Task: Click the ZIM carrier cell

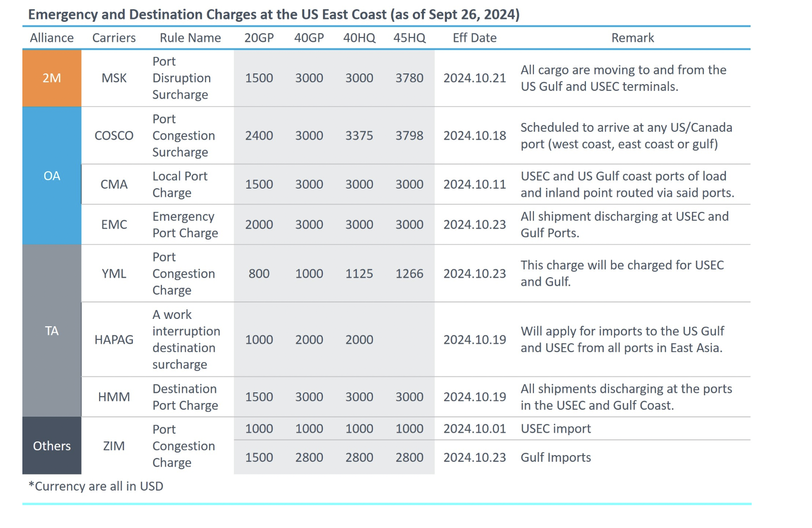Action: pos(114,446)
